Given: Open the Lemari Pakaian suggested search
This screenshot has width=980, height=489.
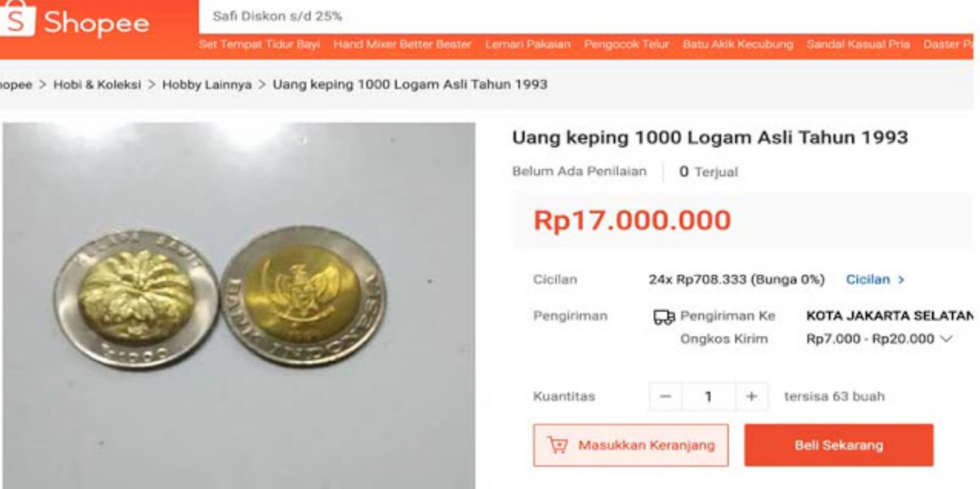Looking at the screenshot, I should pyautogui.click(x=528, y=45).
